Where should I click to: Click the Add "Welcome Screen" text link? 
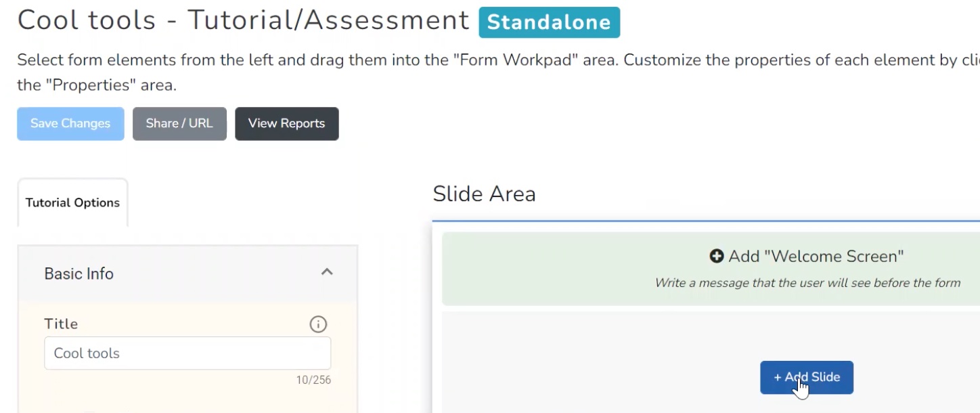[816, 256]
